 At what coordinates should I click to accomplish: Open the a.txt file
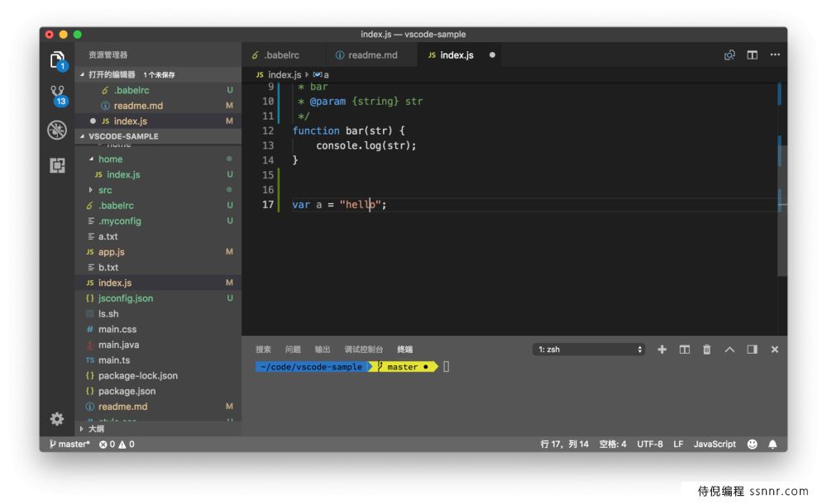pyautogui.click(x=158, y=236)
